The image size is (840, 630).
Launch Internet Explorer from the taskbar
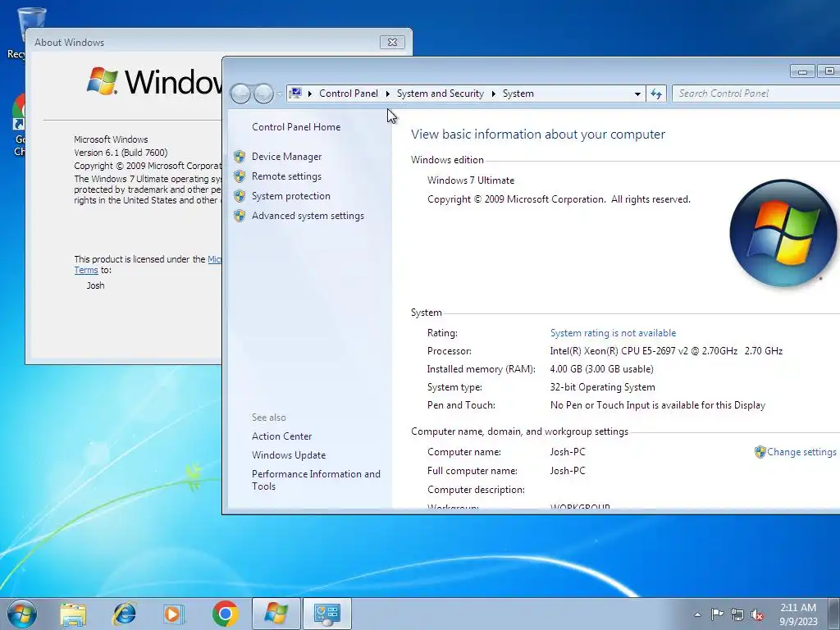click(125, 614)
